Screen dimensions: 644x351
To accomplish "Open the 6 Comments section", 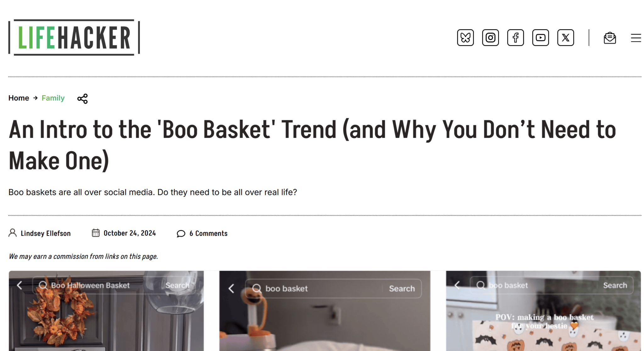I will (208, 233).
